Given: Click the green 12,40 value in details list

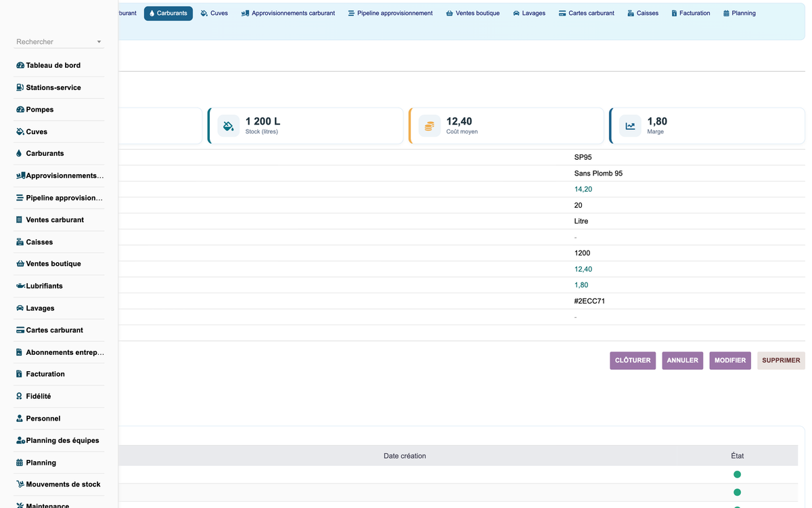Looking at the screenshot, I should tap(583, 269).
